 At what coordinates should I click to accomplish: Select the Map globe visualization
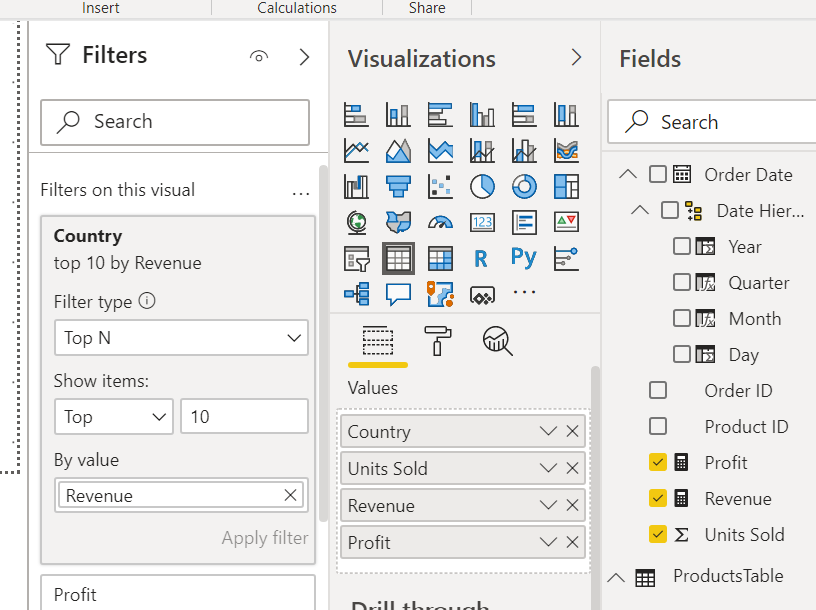click(356, 222)
